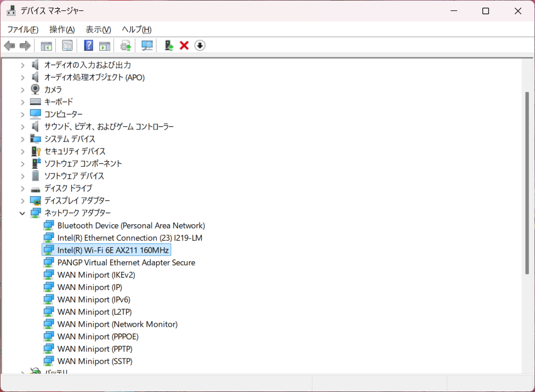
Task: Click the back arrow in the toolbar
Action: pyautogui.click(x=9, y=46)
